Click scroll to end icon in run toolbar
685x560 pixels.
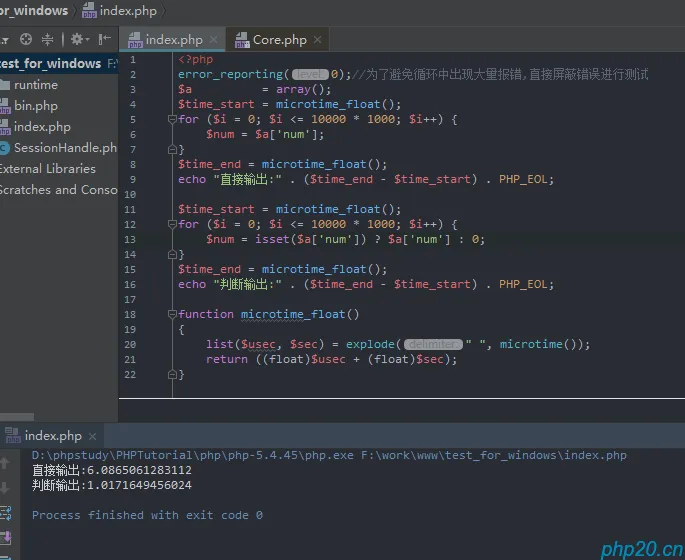[6, 538]
